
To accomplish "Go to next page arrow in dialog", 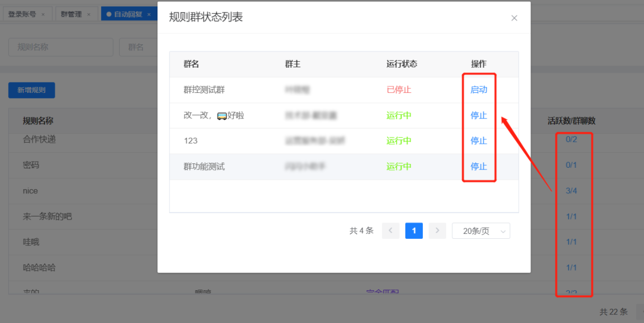I will click(438, 231).
